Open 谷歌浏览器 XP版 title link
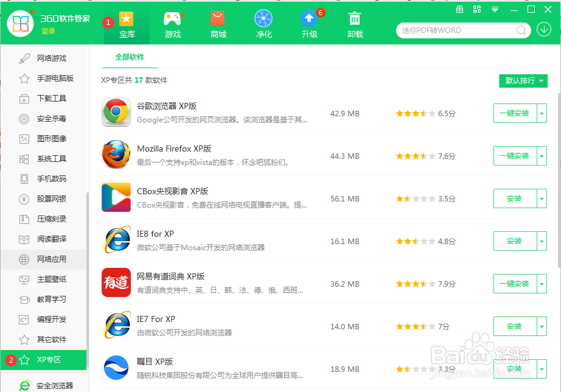This screenshot has width=561, height=392. (167, 106)
